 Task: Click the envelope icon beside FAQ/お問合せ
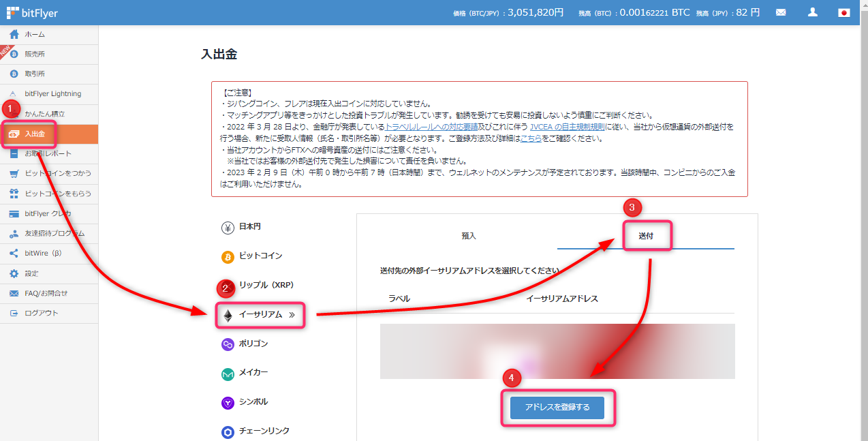(14, 293)
